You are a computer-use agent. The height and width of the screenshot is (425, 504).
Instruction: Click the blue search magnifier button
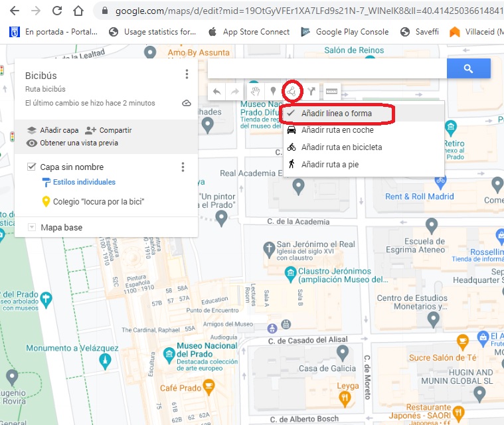pos(468,68)
